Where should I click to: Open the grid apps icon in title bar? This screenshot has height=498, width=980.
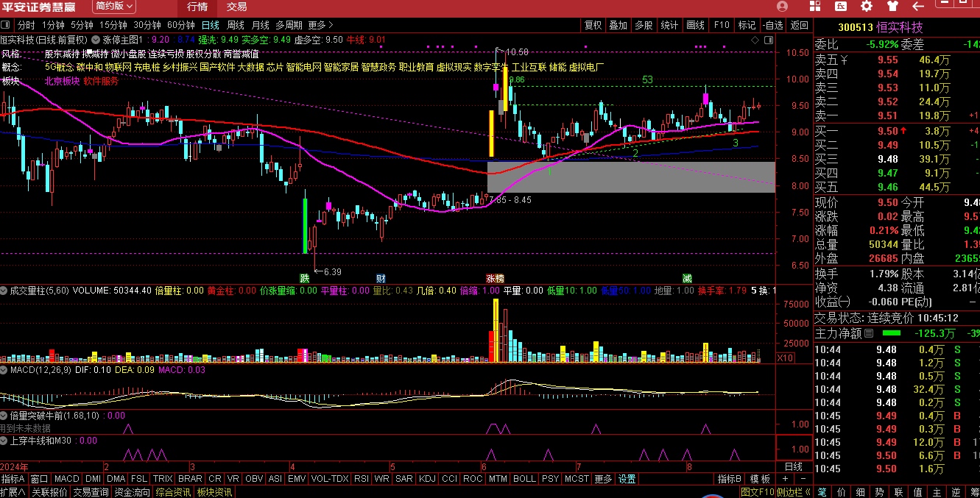tap(815, 6)
